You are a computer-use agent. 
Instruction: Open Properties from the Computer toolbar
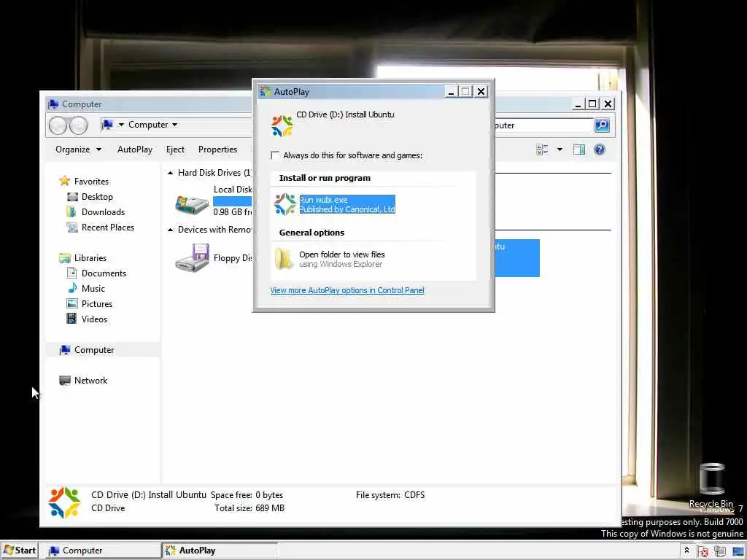coord(217,149)
